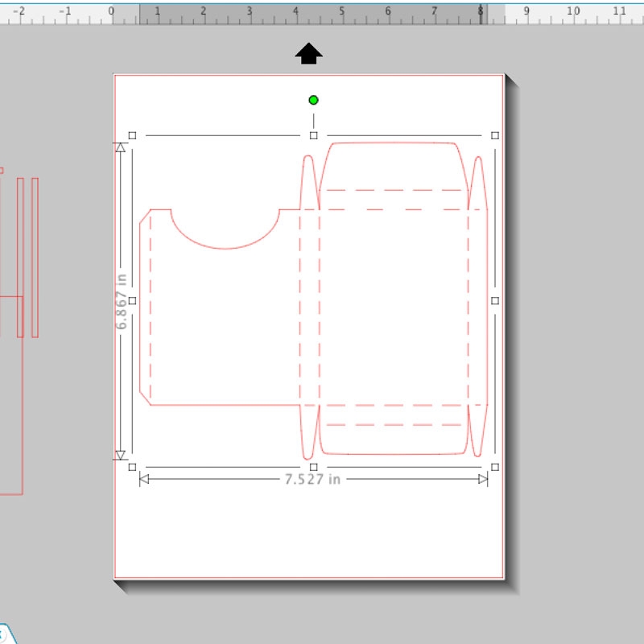Click the bottom-center selection handle
The width and height of the screenshot is (644, 644).
pyautogui.click(x=313, y=467)
